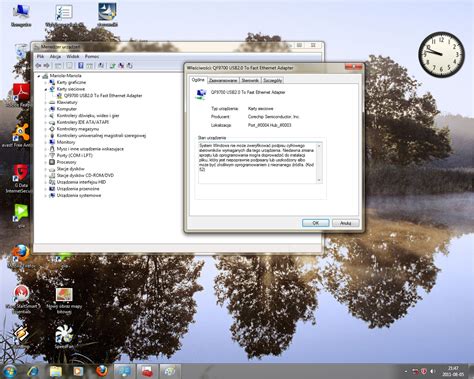Expand Kontrolery IDE ATA/ATAPI node
This screenshot has width=474, height=379.
(46, 122)
